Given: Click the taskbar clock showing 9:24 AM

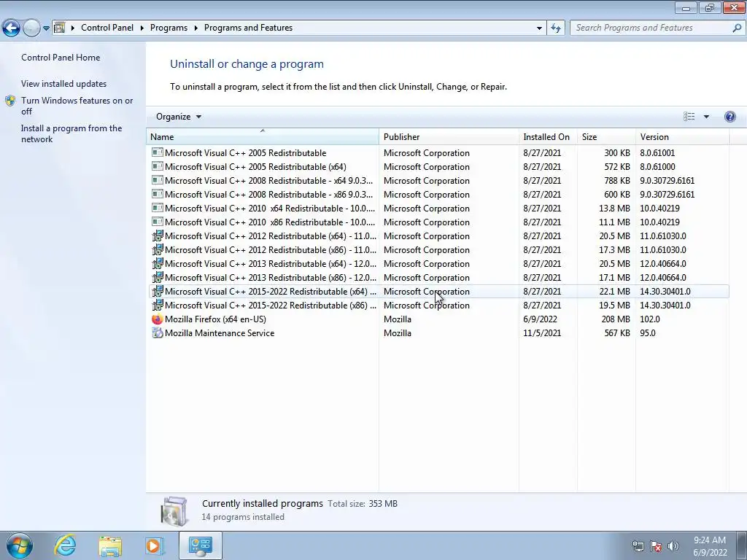Looking at the screenshot, I should (710, 546).
